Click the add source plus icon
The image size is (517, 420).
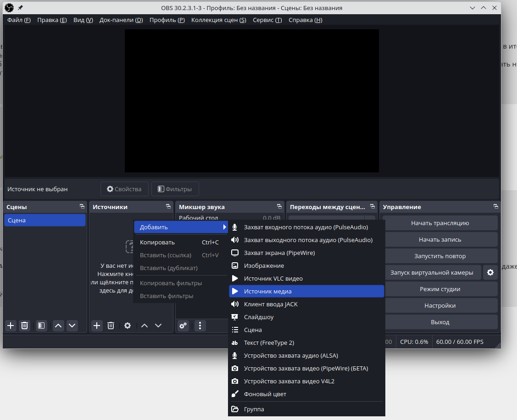coord(97,326)
